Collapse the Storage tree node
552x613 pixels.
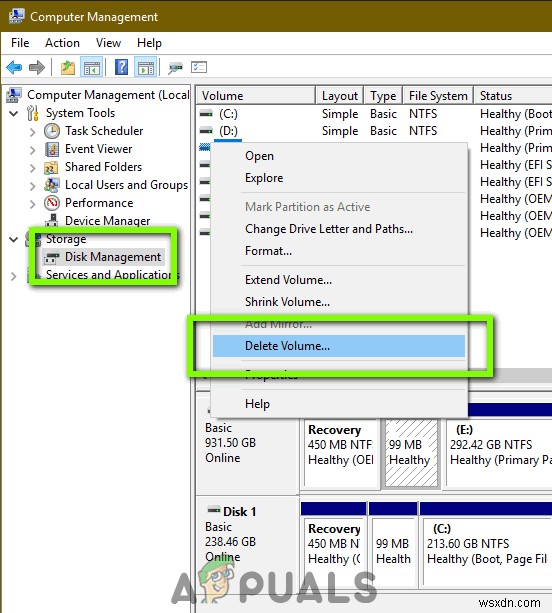pos(14,239)
